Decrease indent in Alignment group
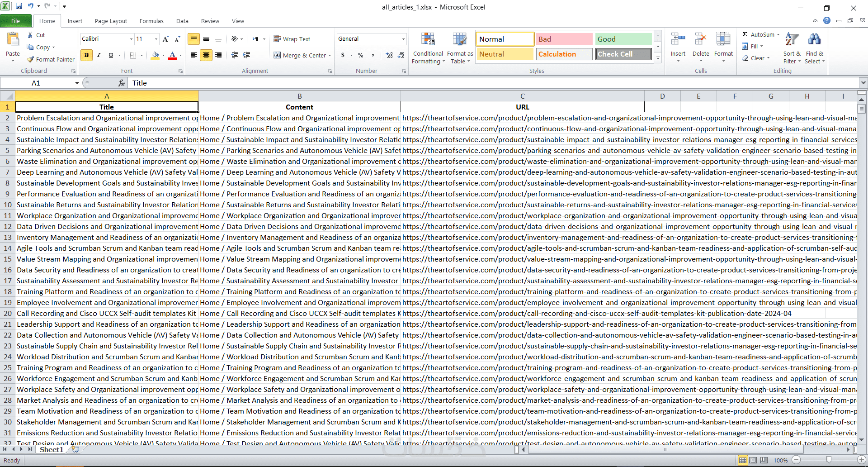The height and width of the screenshot is (467, 868). (x=235, y=55)
